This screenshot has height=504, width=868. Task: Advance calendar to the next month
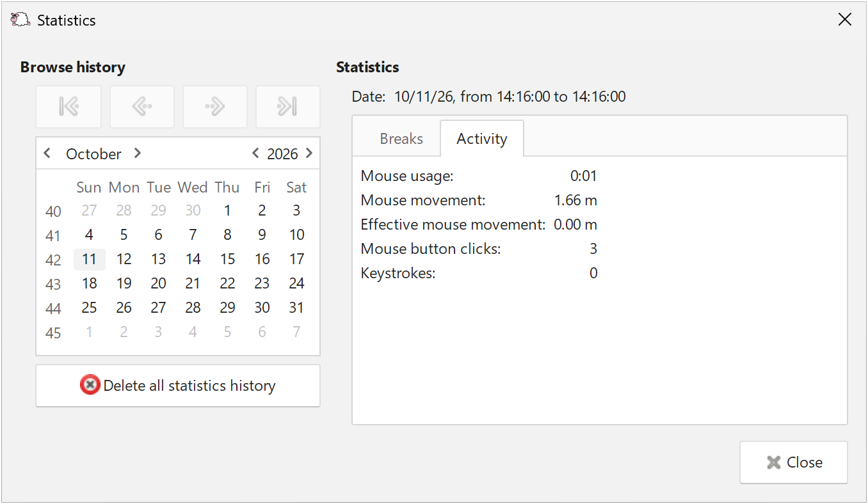137,154
